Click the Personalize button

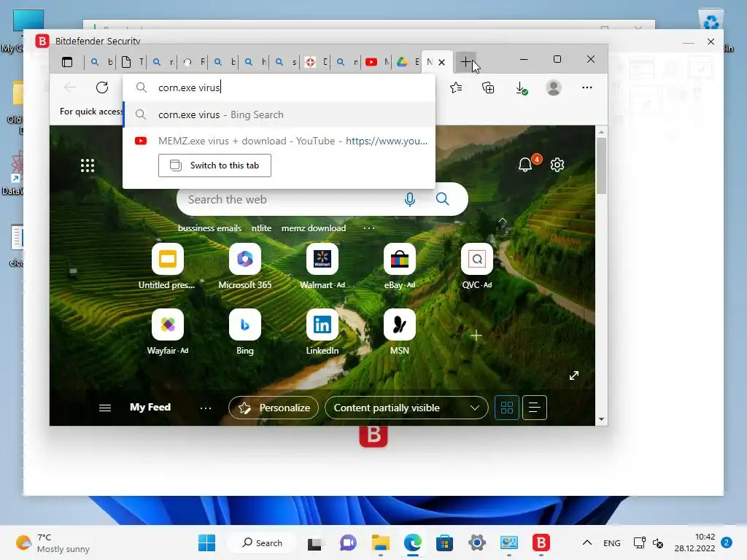274,408
